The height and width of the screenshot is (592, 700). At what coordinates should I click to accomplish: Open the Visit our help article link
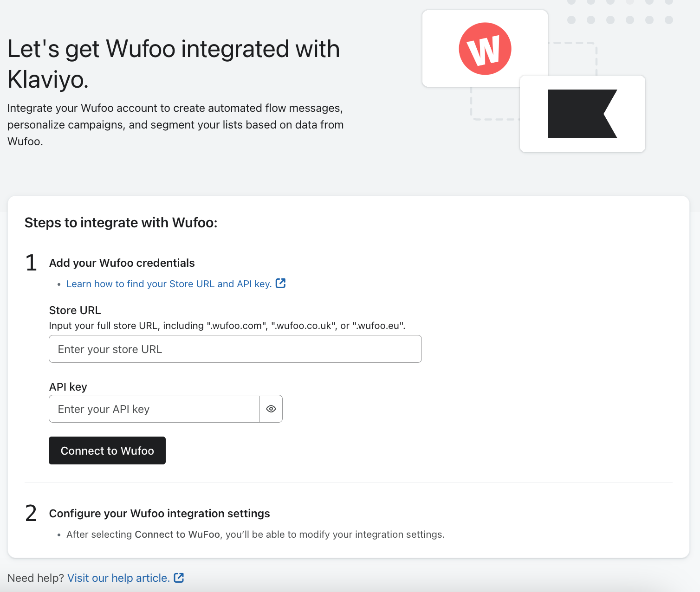coord(118,578)
